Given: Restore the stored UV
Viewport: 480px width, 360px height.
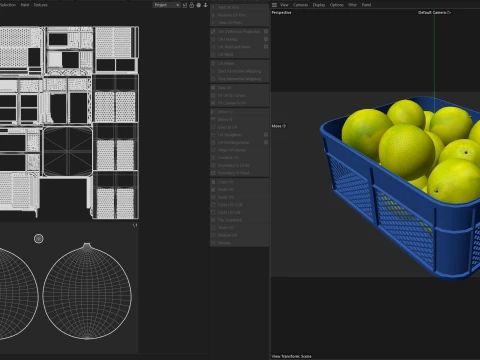Looking at the screenshot, I should (239, 235).
